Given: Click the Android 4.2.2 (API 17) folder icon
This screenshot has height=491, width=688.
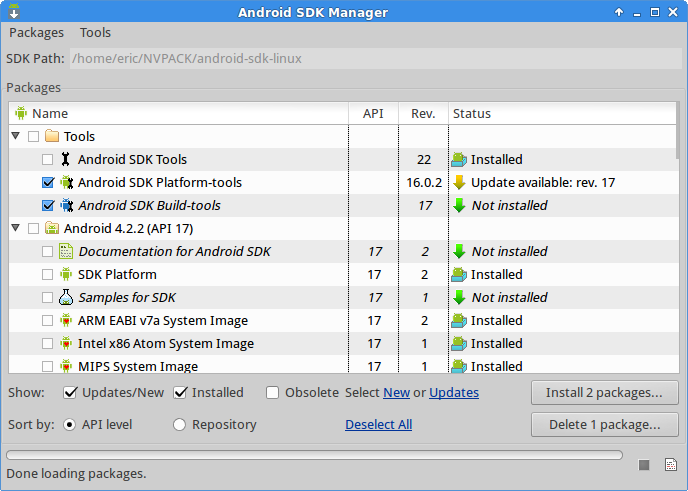Looking at the screenshot, I should coord(52,228).
